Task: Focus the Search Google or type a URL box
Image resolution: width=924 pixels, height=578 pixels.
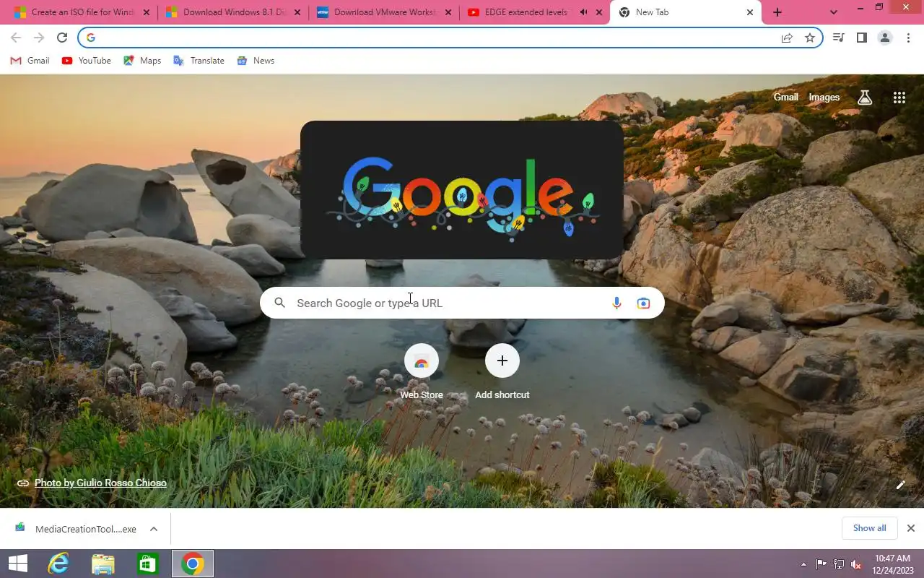Action: point(462,303)
